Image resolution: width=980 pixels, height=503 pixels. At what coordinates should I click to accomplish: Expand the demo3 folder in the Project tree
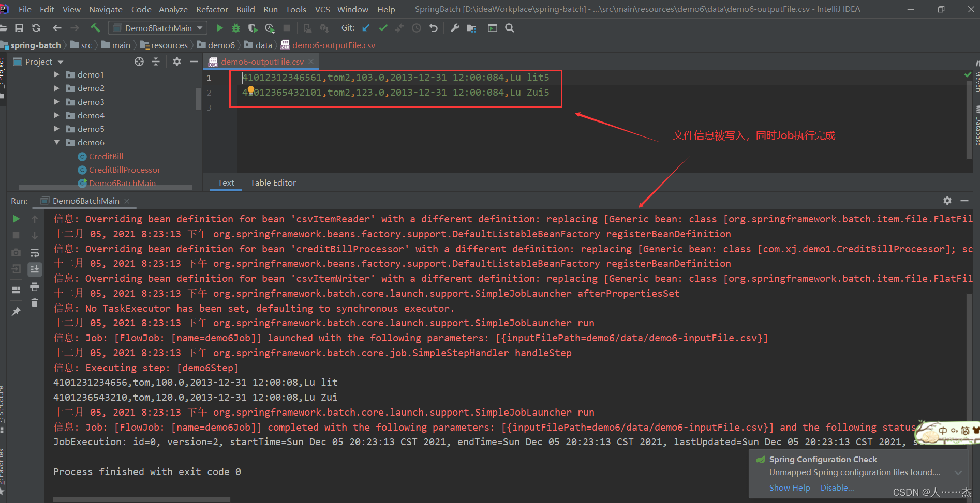pyautogui.click(x=57, y=102)
